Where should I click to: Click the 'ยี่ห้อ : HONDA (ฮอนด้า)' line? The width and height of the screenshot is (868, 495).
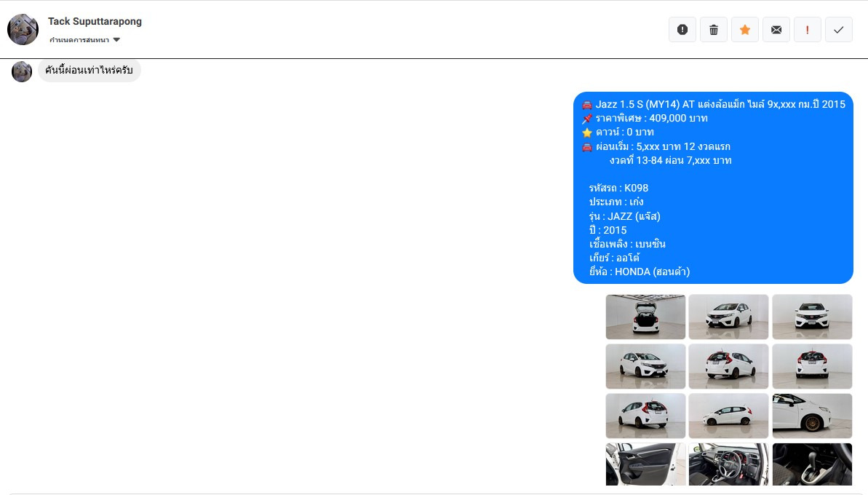point(640,272)
